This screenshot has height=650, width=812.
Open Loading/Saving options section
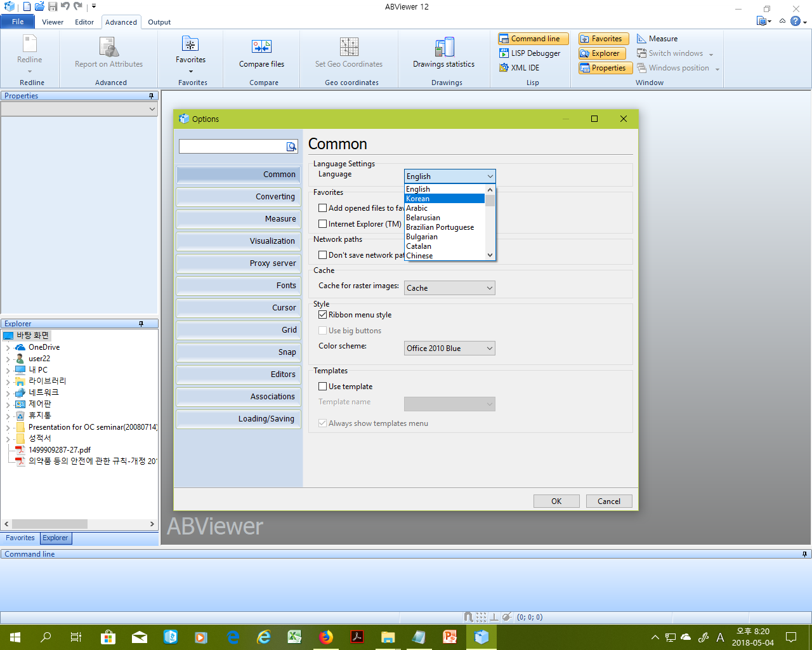239,419
